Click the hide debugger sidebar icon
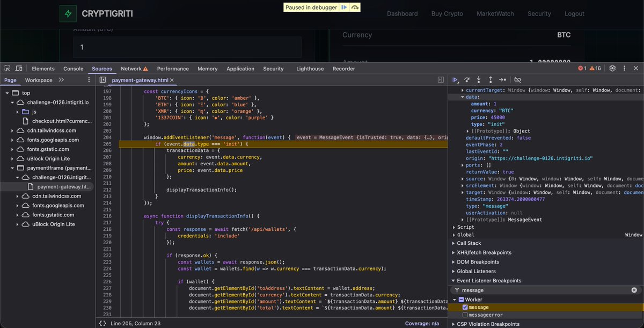This screenshot has height=328, width=644. coord(441,80)
